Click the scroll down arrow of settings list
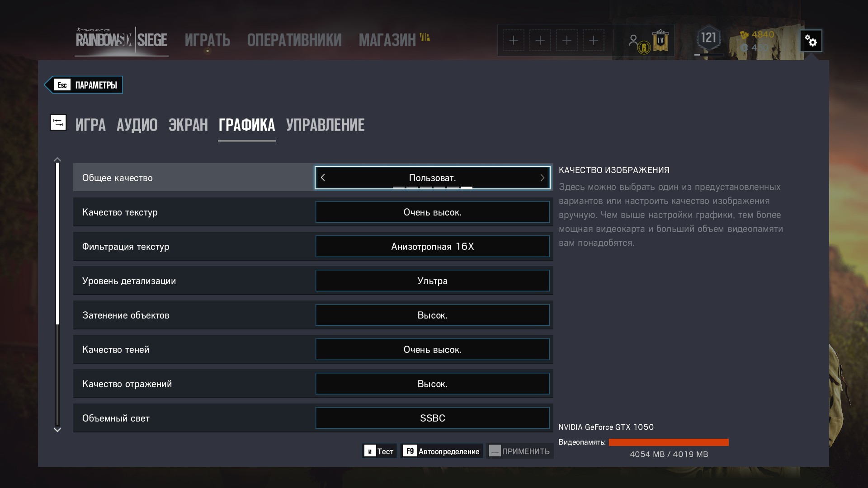 coord(57,430)
